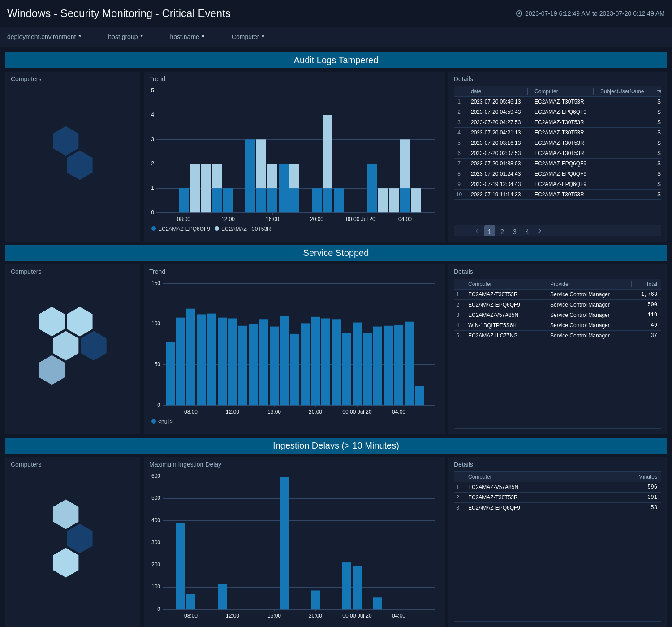Click the dark hexagon in Service Stopped Computers panel
Image resolution: width=672 pixels, height=627 pixels.
(x=94, y=346)
